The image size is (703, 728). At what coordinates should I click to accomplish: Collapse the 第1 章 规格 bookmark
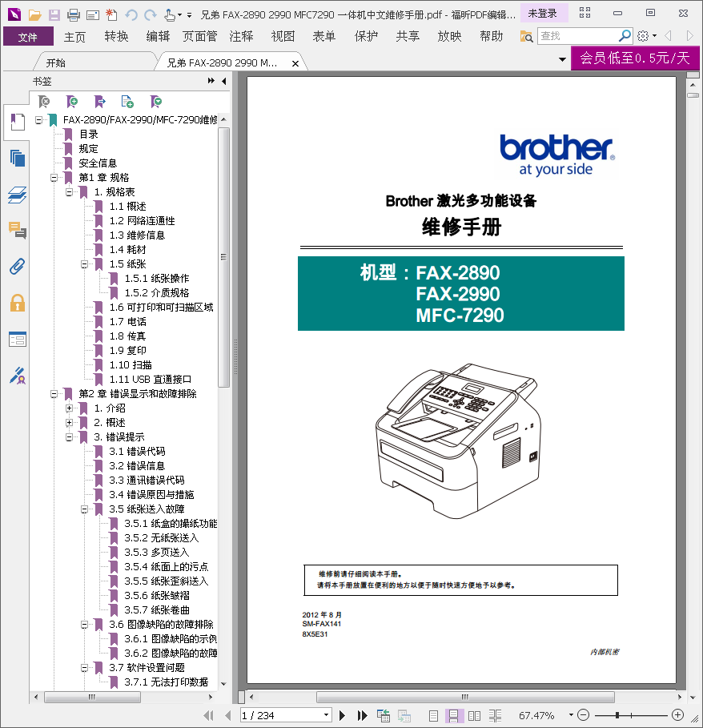click(x=54, y=177)
